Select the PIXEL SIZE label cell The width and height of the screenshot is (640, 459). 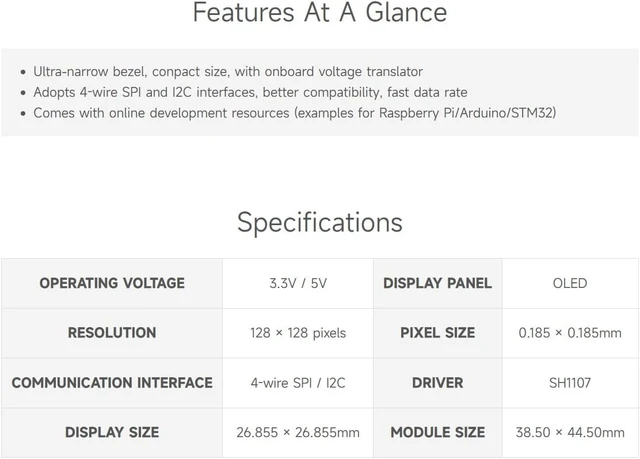pyautogui.click(x=438, y=333)
